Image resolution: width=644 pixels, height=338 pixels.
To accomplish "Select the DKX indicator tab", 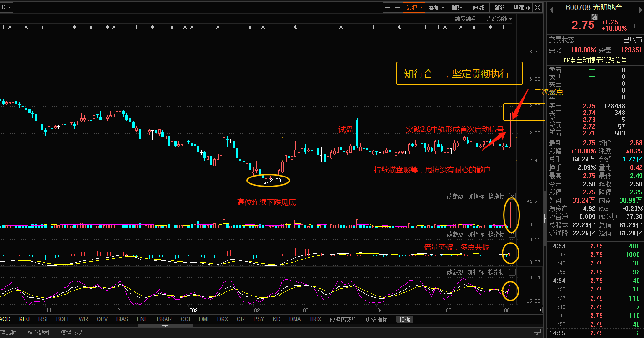I will point(223,319).
